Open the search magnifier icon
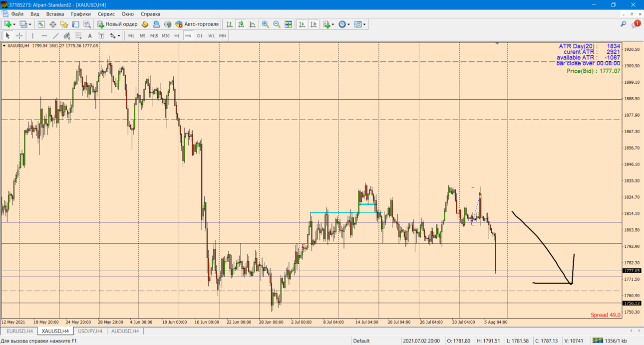Image resolution: width=644 pixels, height=345 pixels. tap(623, 24)
